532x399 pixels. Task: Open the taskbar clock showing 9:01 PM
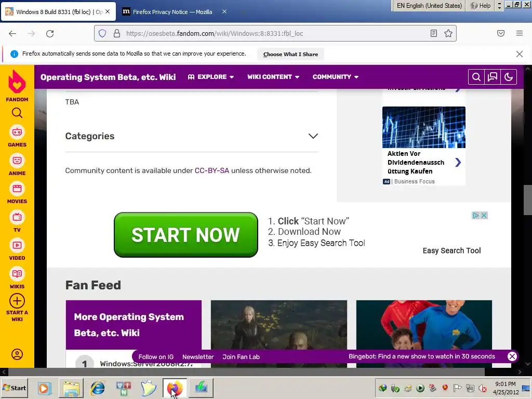[x=506, y=388]
